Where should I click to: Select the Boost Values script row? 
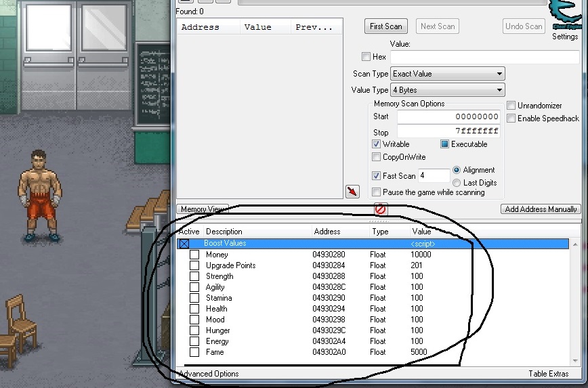click(373, 244)
